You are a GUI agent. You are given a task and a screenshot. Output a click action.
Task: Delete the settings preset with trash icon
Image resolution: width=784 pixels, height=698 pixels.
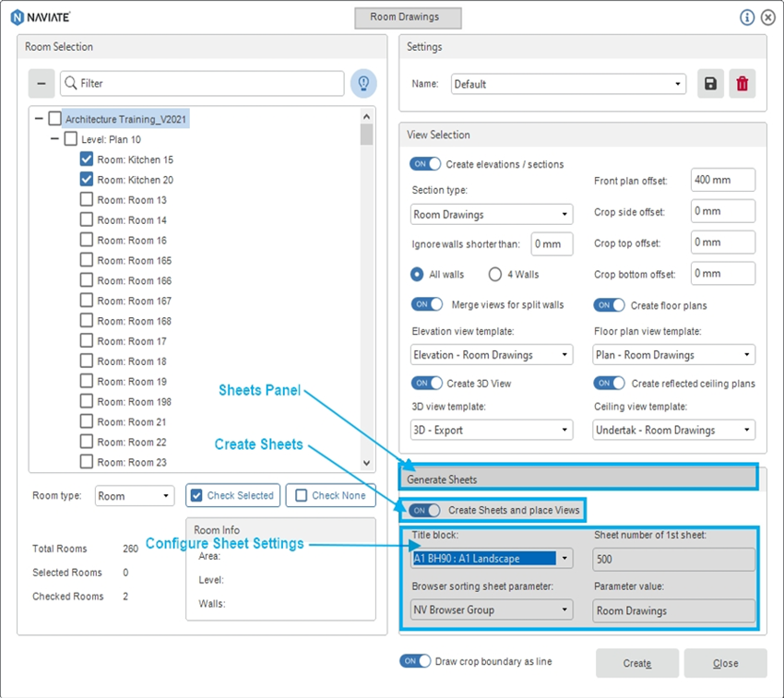742,84
